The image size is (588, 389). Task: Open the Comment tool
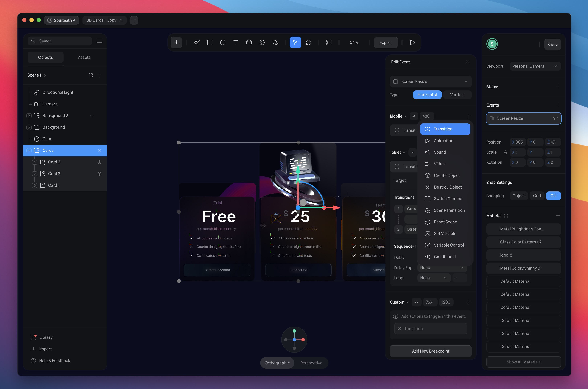(308, 42)
